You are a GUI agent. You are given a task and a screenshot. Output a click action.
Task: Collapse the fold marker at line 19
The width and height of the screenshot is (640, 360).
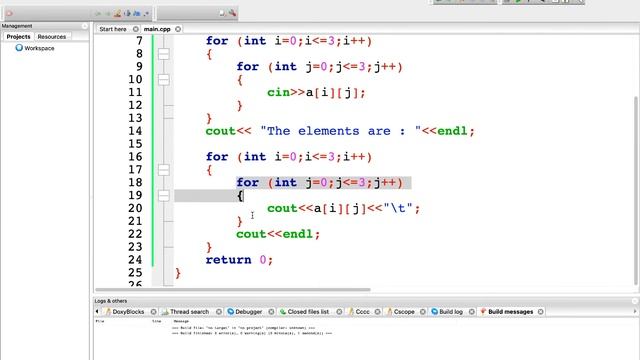[x=164, y=195]
